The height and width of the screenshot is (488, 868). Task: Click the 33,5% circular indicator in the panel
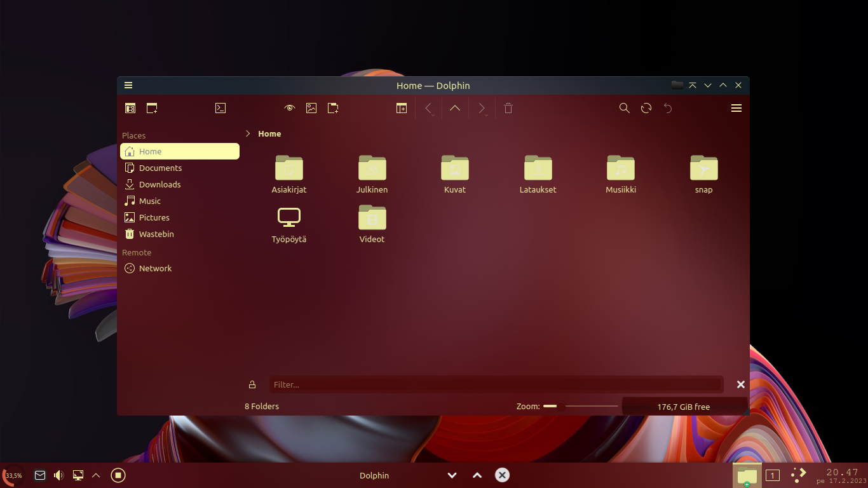[x=13, y=475]
